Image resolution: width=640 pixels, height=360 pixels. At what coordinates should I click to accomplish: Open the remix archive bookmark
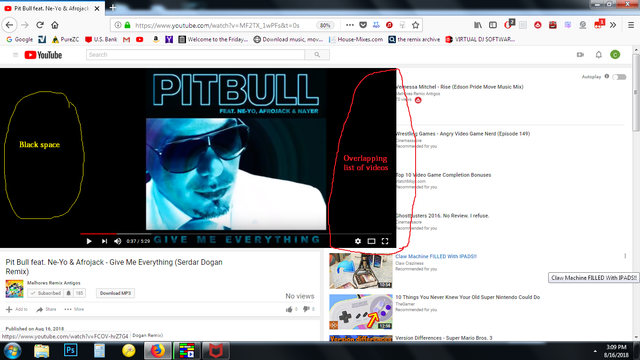414,40
